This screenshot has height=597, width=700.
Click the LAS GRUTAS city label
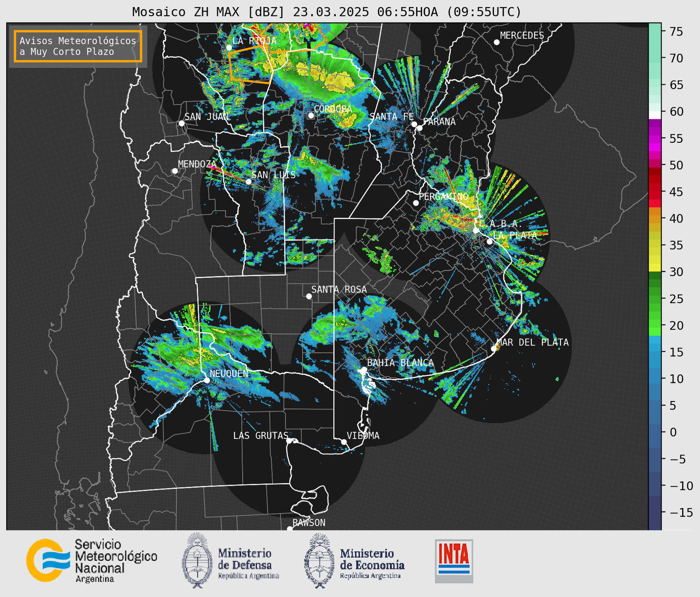[261, 436]
